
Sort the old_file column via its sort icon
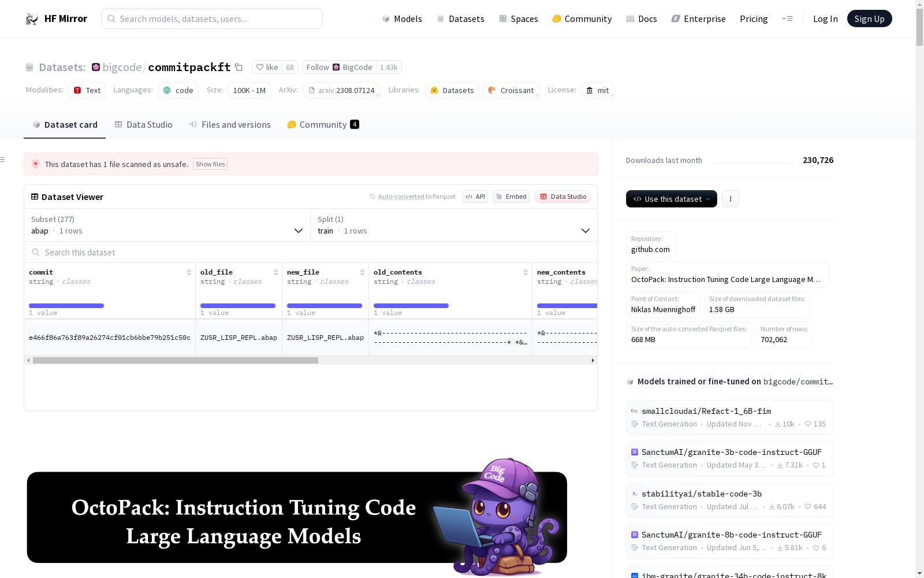275,272
